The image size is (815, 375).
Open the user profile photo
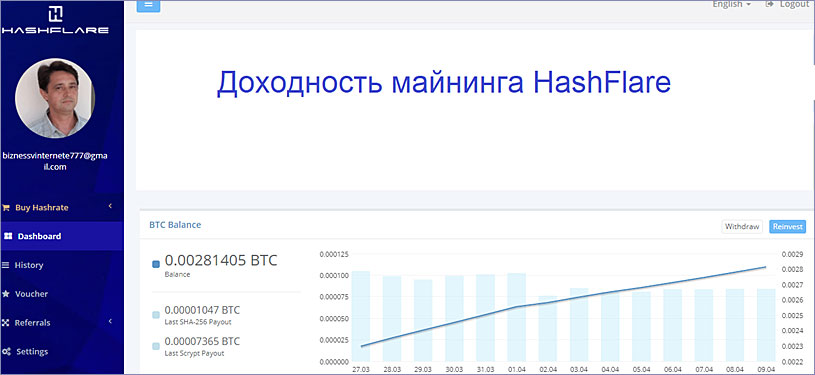tap(55, 98)
